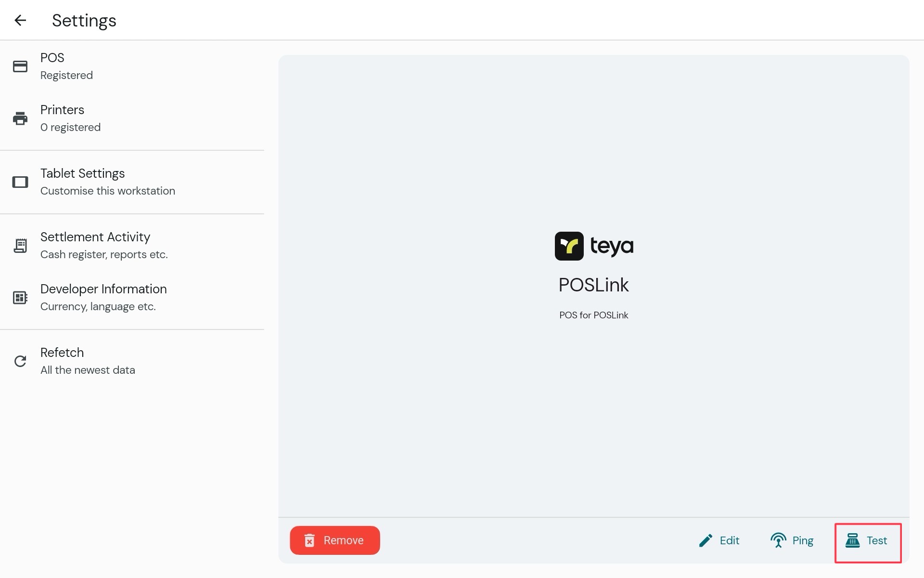Open Printers 0 registered section
The width and height of the screenshot is (924, 578).
pyautogui.click(x=132, y=118)
